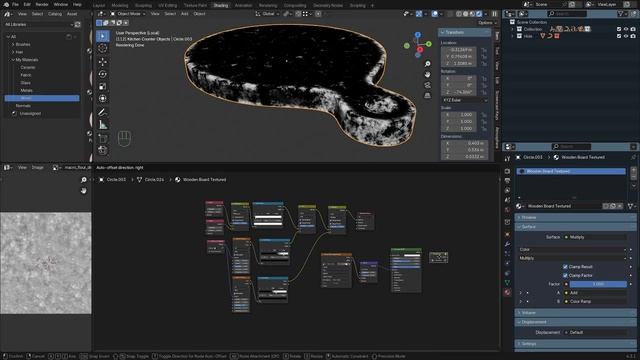This screenshot has height=360, width=640.
Task: Open the Color data type field
Action: pyautogui.click(x=572, y=249)
